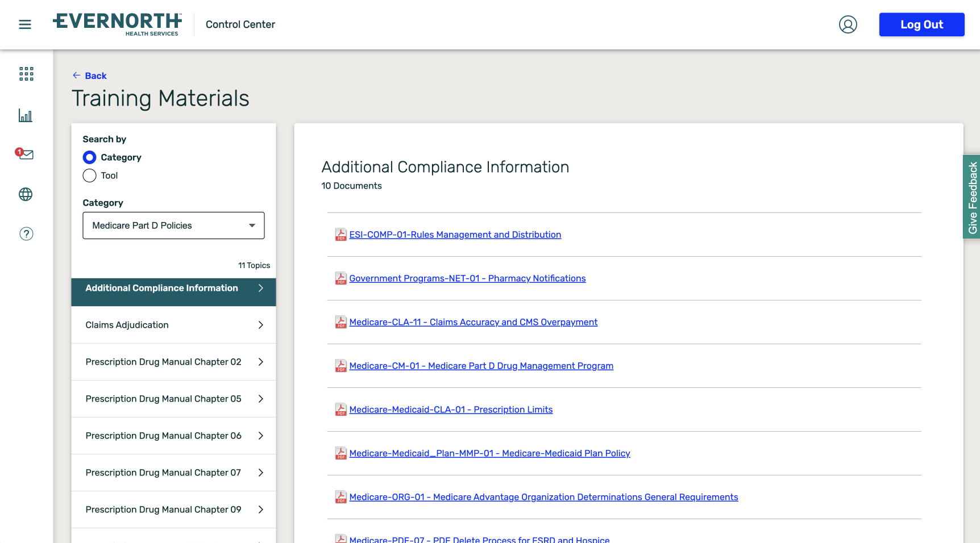This screenshot has width=980, height=543.
Task: Select the Claims Adjudication topic
Action: 173,325
